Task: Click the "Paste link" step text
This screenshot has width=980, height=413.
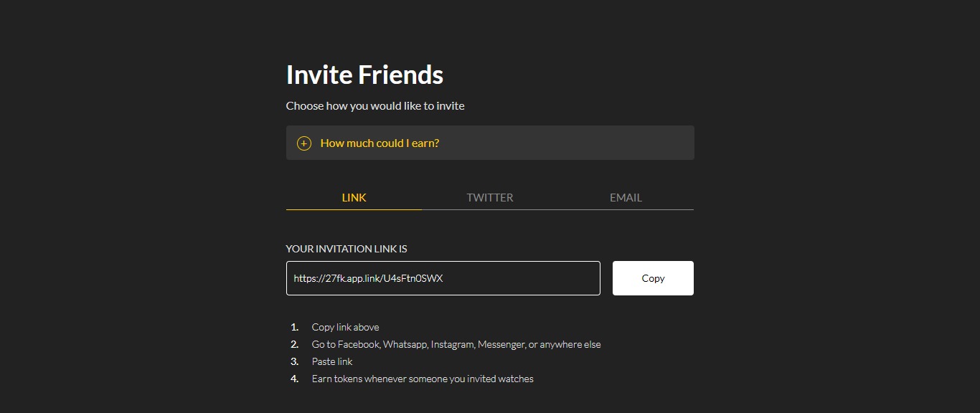Action: click(332, 361)
